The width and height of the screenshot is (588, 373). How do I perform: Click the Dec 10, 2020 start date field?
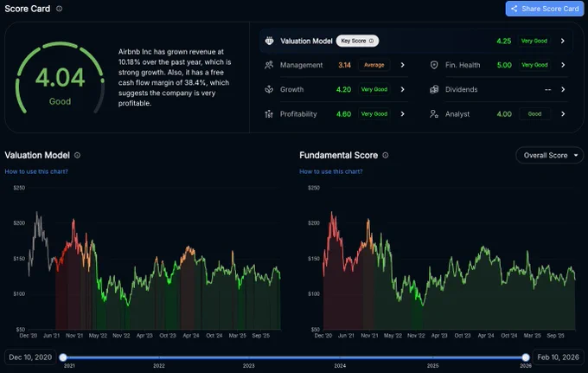(x=30, y=357)
